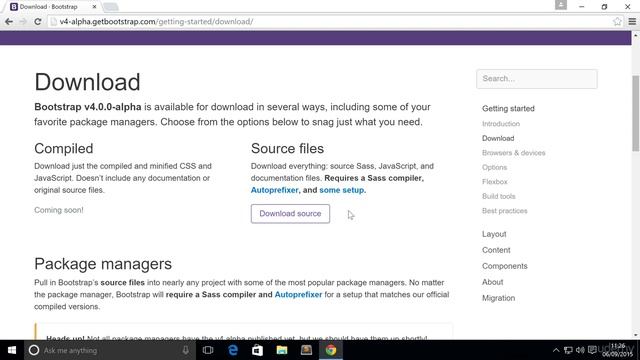Click the Coming soon! text under Compiled
This screenshot has height=360, width=640.
[x=59, y=210]
